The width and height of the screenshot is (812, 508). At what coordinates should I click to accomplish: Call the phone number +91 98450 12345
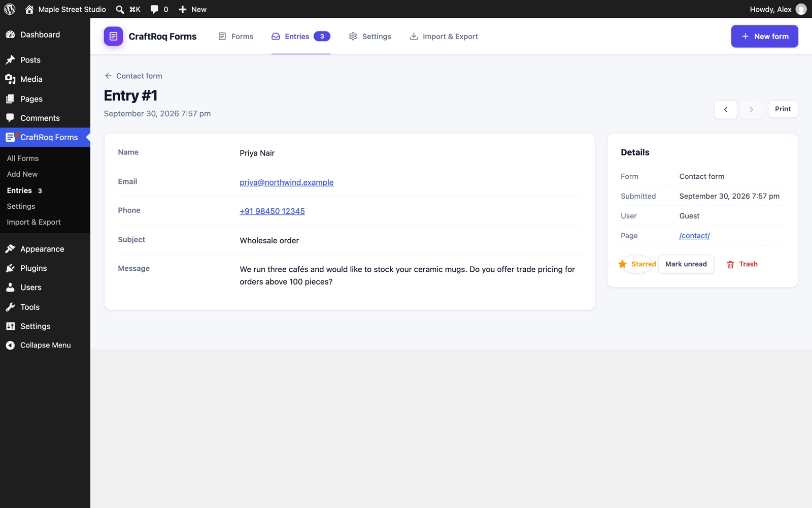(272, 211)
